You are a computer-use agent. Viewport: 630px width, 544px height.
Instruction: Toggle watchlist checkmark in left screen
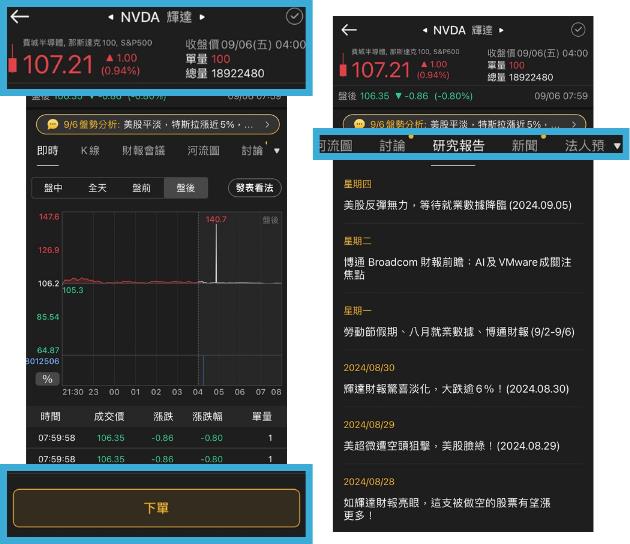click(295, 16)
